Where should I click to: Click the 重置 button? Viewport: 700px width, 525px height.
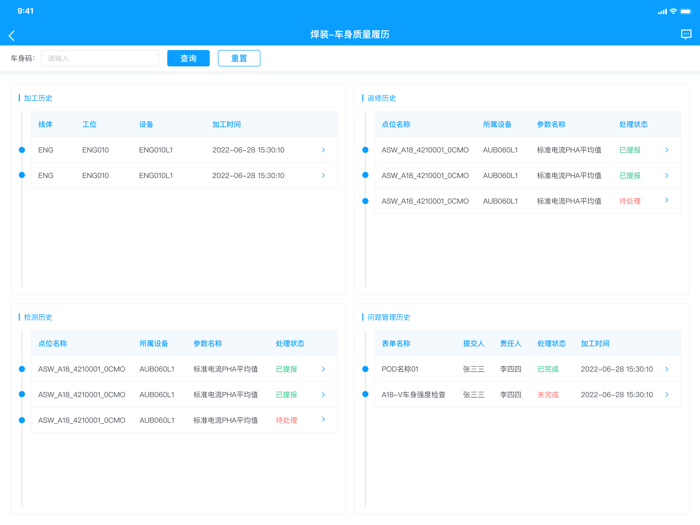tap(239, 58)
